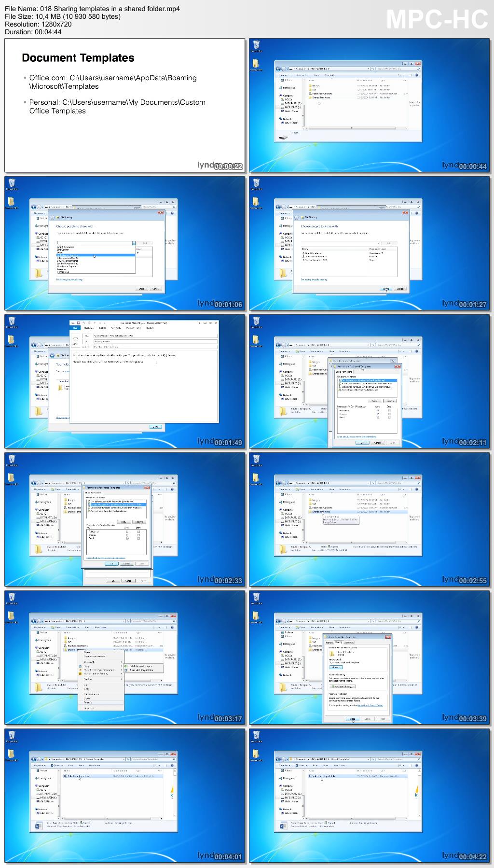The width and height of the screenshot is (494, 868).
Task: Tick Read Deny in the 00:02:11 Permissions dialog
Action: [389, 417]
